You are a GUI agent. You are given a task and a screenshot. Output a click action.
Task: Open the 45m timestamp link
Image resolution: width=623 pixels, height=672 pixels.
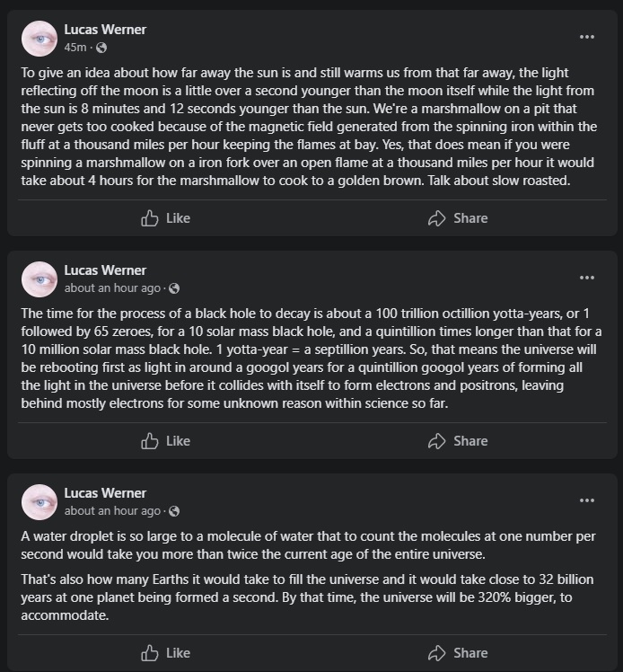75,48
